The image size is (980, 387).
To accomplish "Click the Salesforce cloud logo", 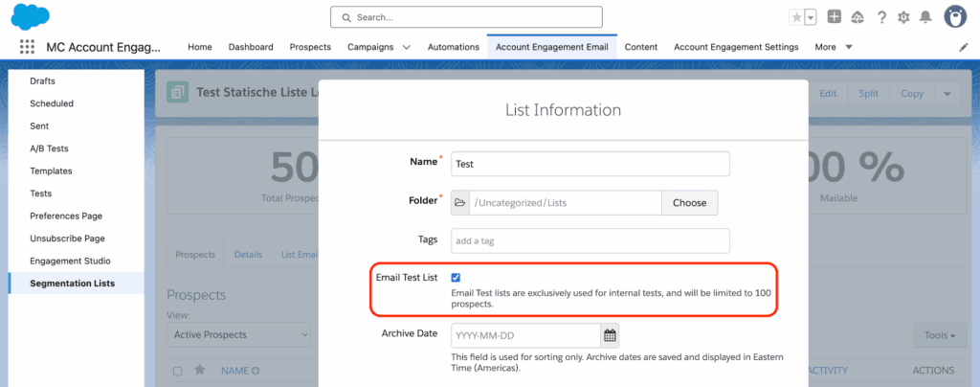I will pyautogui.click(x=30, y=16).
